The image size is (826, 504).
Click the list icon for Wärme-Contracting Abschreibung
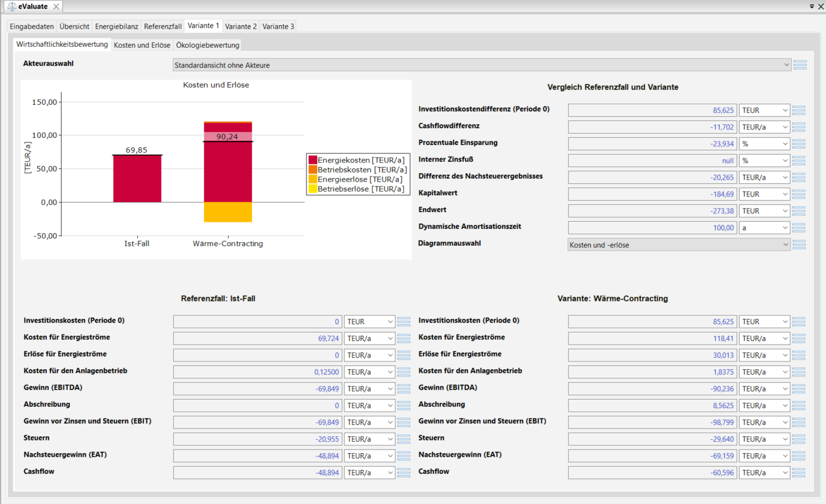[798, 406]
